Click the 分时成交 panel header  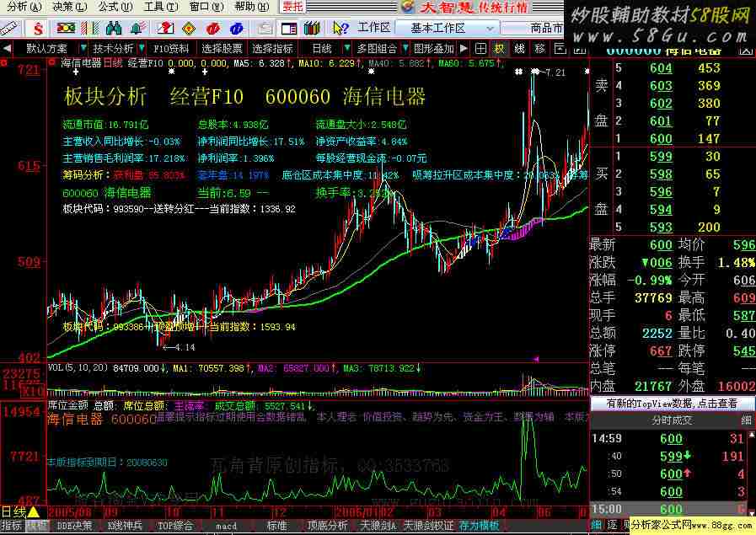[672, 420]
